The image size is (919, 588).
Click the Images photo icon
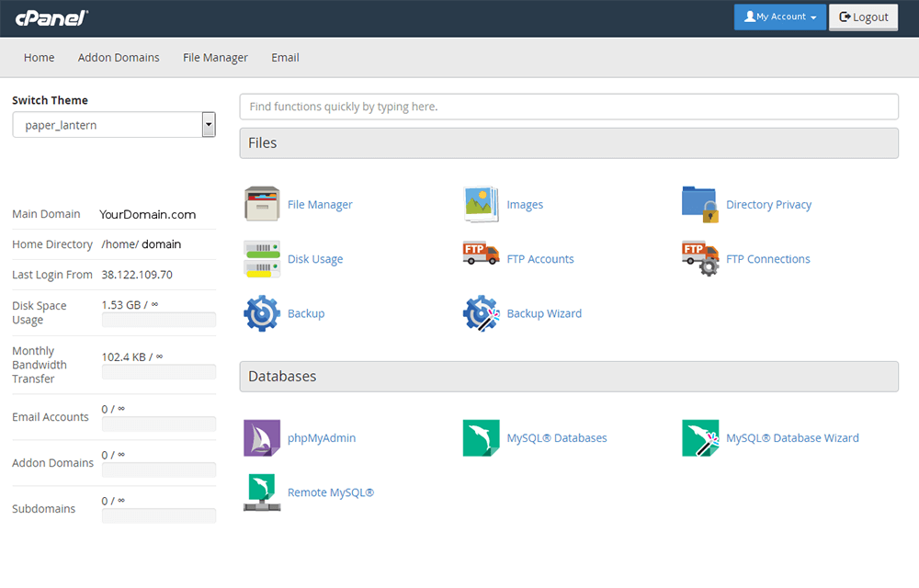(482, 204)
